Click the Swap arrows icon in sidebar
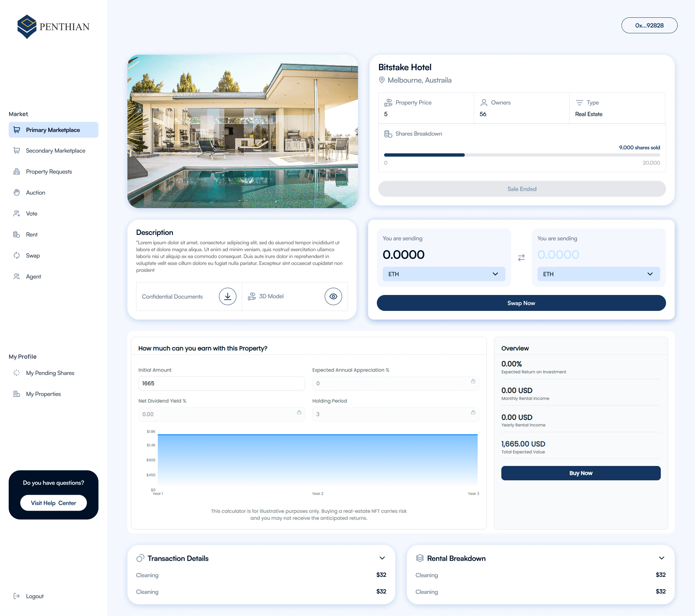The width and height of the screenshot is (695, 616). (x=17, y=256)
